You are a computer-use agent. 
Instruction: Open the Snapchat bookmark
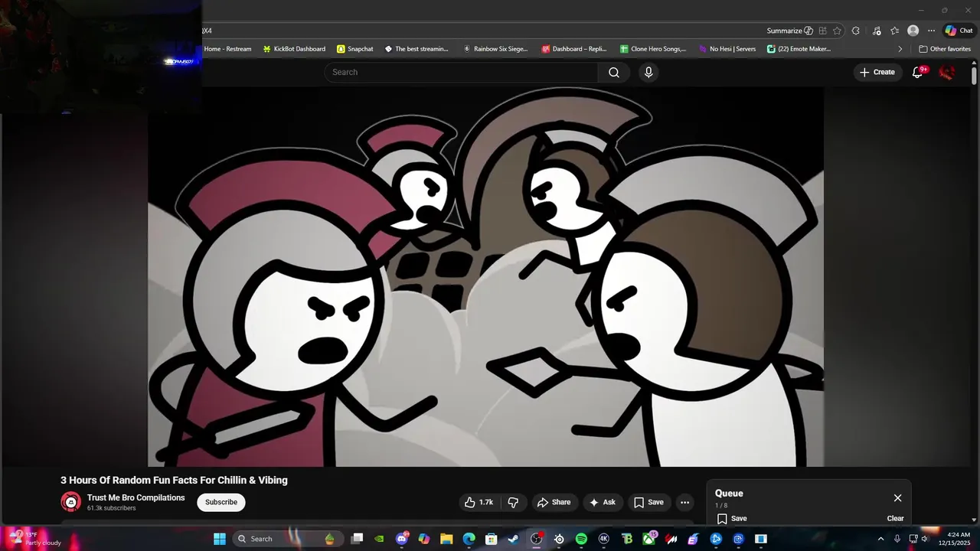point(355,49)
